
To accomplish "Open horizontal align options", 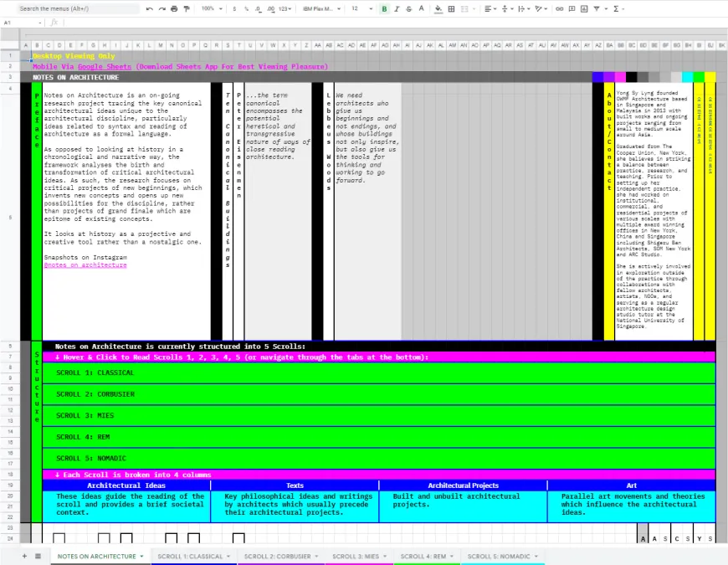I will click(490, 9).
